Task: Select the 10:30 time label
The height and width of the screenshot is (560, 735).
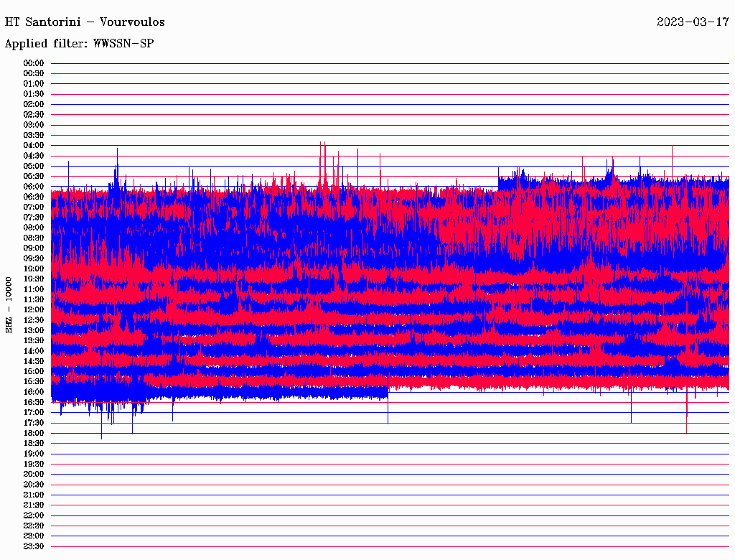Action: [34, 279]
